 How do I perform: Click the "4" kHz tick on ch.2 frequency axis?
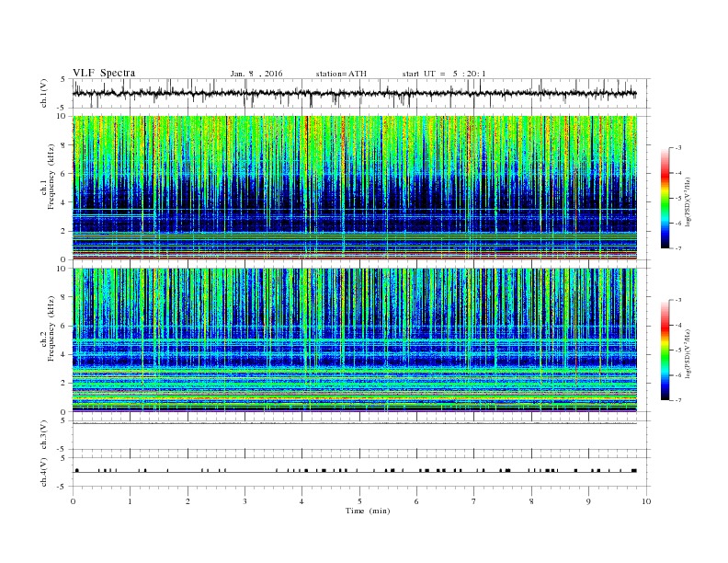[x=64, y=354]
